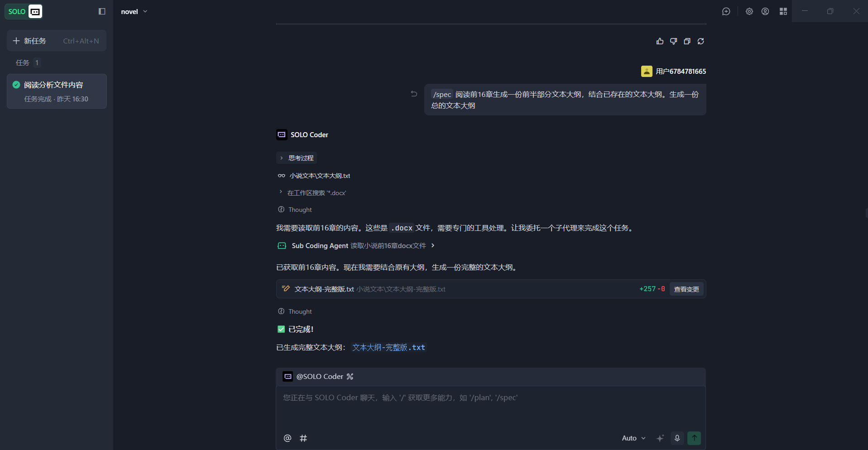Click the SOLO logo icon
The height and width of the screenshot is (450, 868).
24,11
